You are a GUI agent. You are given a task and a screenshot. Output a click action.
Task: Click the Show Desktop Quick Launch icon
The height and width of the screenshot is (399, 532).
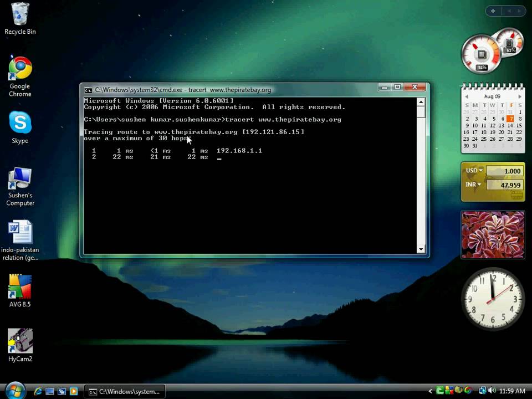pos(50,391)
